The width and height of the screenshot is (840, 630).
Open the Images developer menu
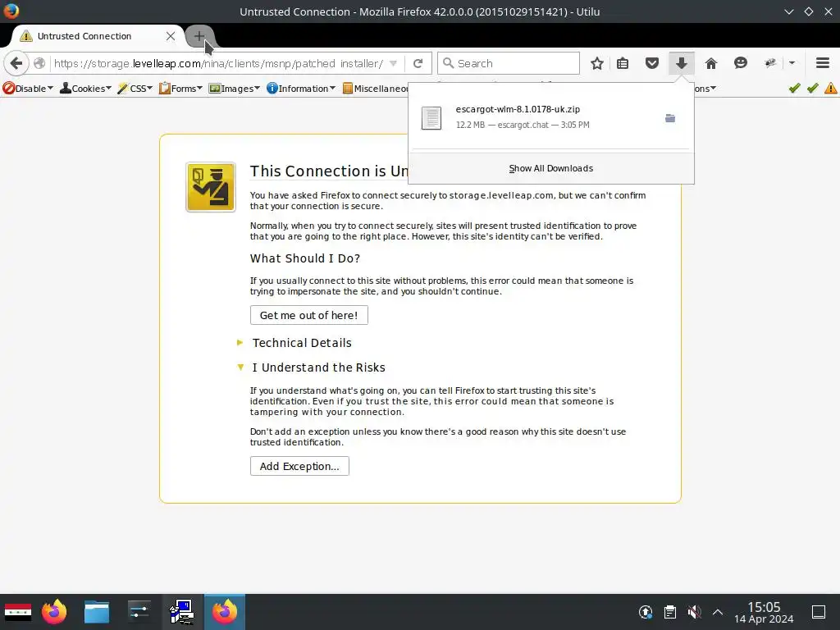(234, 89)
